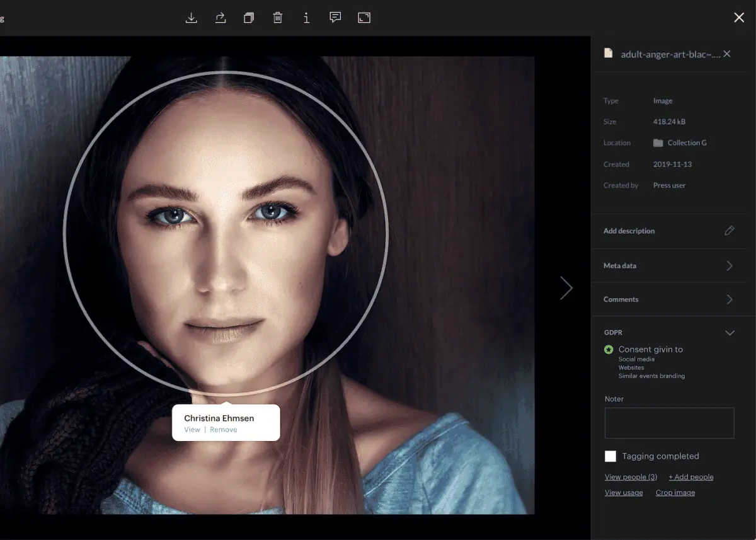The image size is (756, 540).
Task: Click the copy/duplicate icon in toolbar
Action: pyautogui.click(x=249, y=18)
